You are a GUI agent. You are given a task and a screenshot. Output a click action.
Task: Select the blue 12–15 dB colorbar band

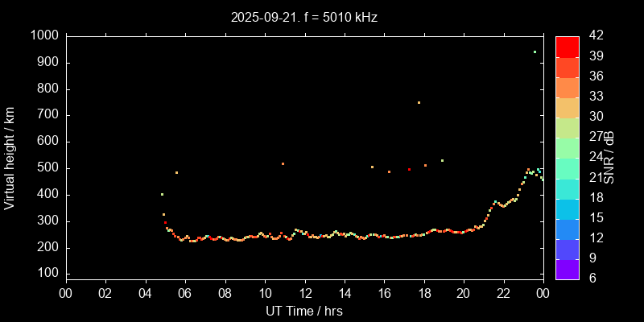(x=567, y=229)
